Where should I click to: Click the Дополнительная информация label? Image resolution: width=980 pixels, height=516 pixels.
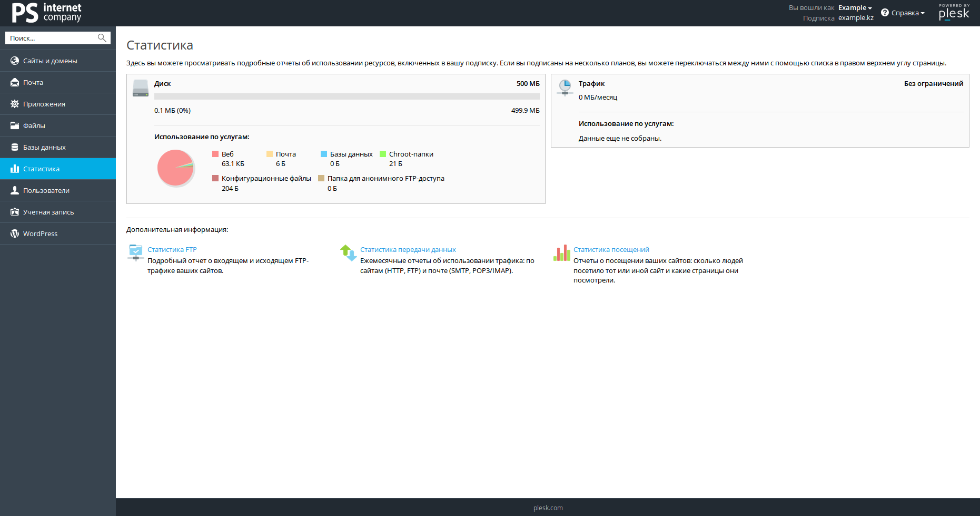coord(177,230)
